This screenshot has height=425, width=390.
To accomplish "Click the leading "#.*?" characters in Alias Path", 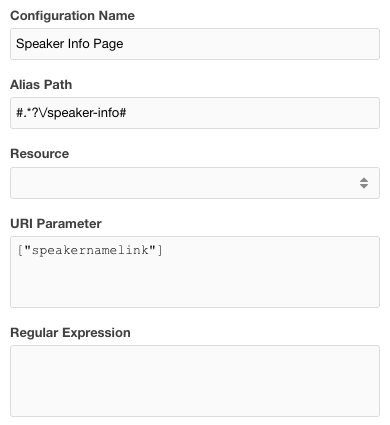I will pyautogui.click(x=27, y=113).
